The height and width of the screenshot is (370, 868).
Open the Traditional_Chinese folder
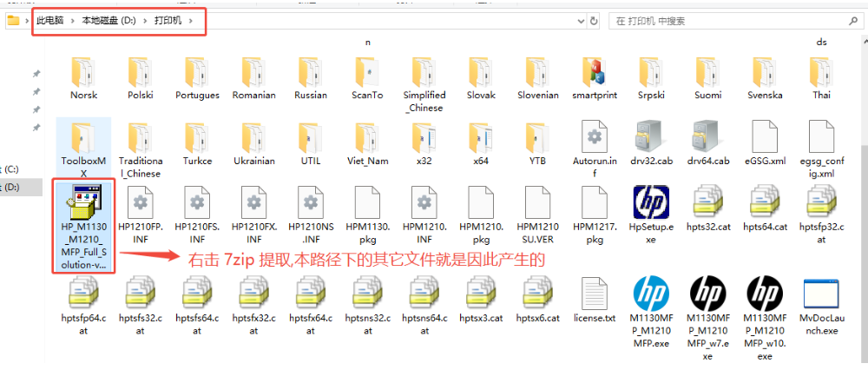point(141,150)
